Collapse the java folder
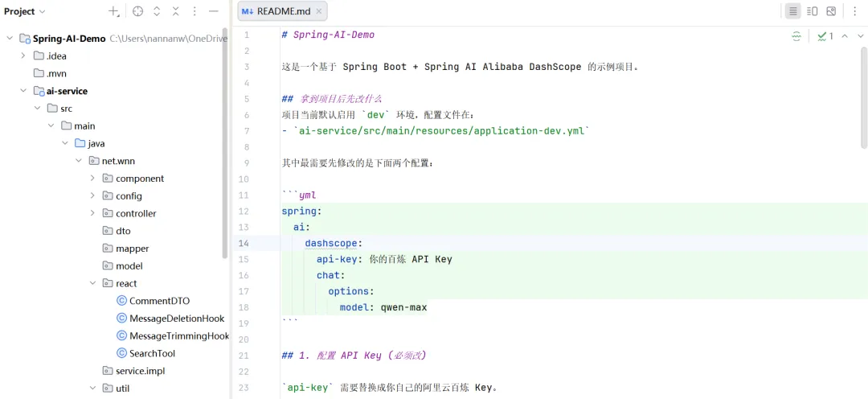 point(65,143)
